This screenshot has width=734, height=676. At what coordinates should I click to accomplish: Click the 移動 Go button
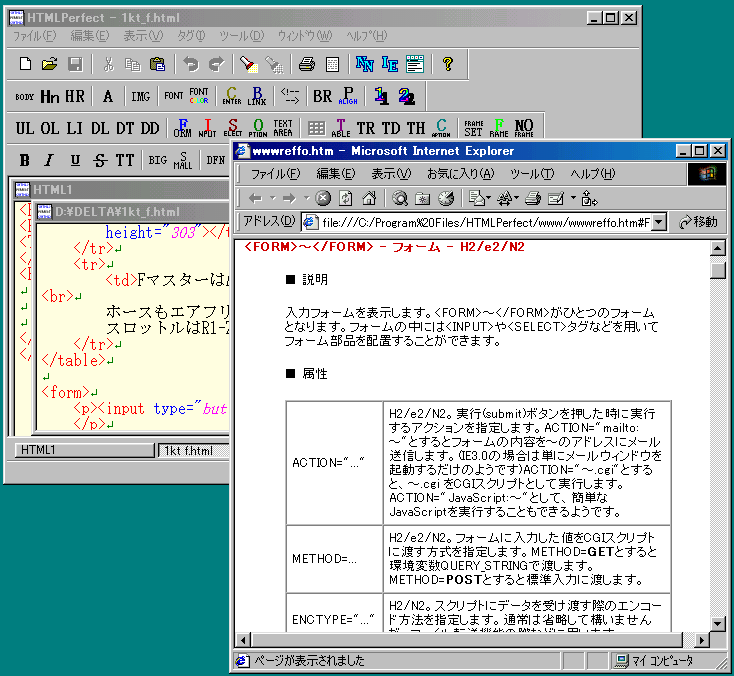point(698,222)
